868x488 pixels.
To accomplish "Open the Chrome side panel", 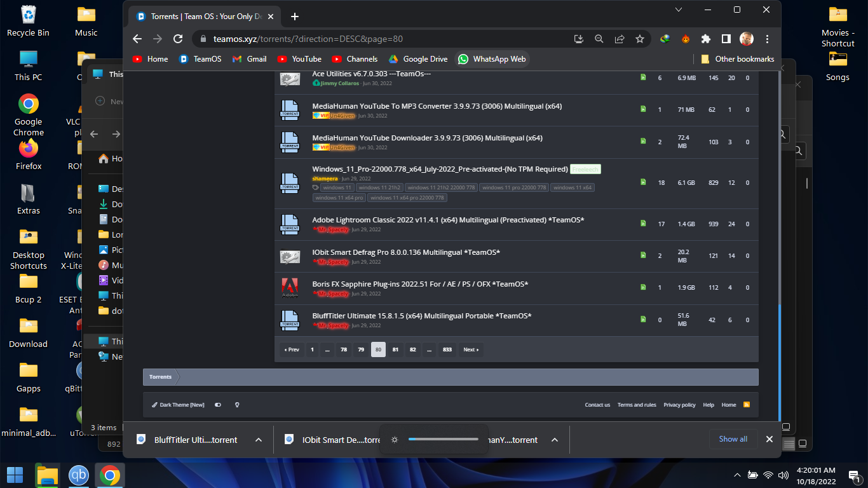I will pos(726,39).
